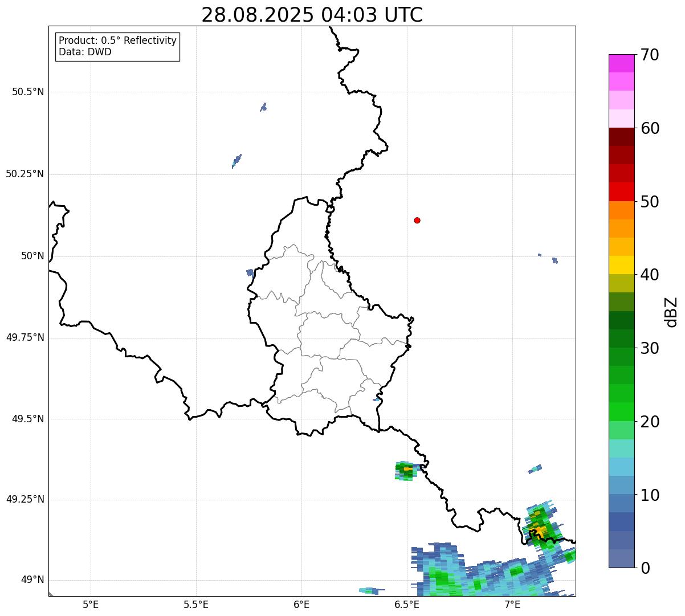Click the Product: 0.5° Reflectivity text

[117, 41]
